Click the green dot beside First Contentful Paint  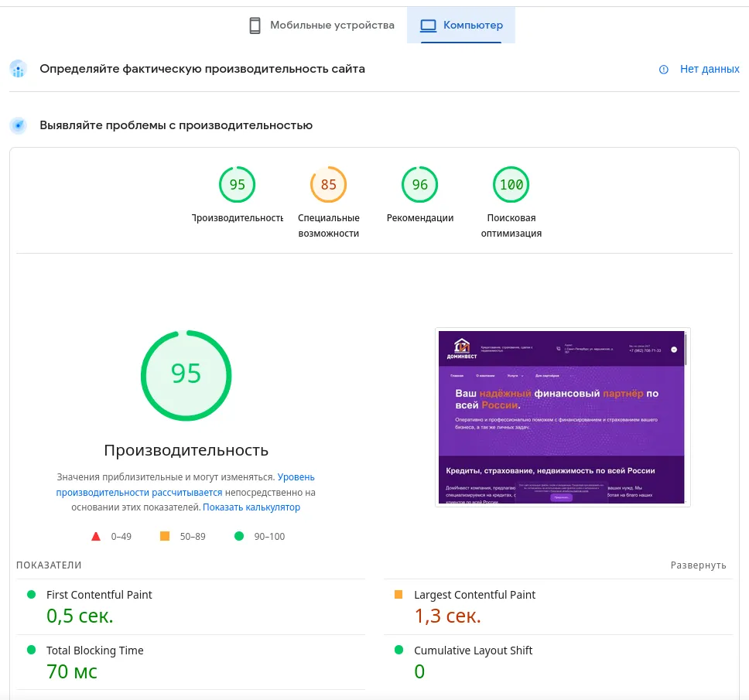[x=32, y=595]
